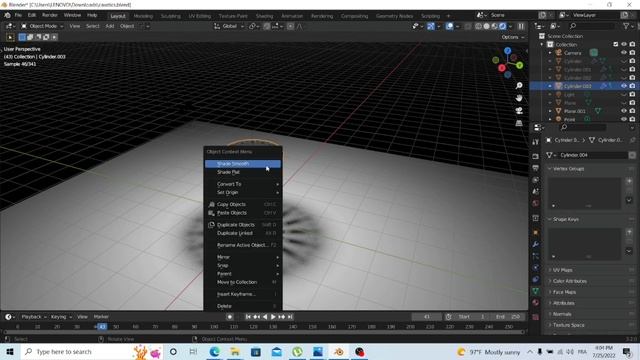Play the animation in timeline
Screen dimensions: 640x360
(x=273, y=317)
